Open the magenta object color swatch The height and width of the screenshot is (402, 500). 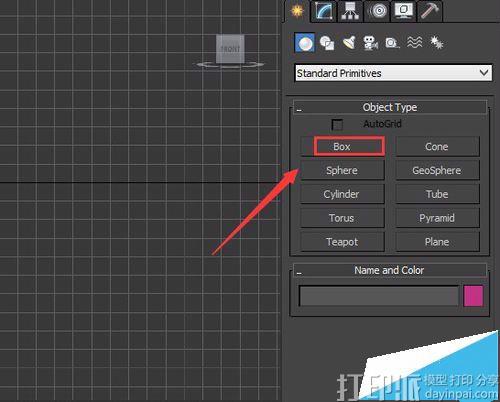point(473,296)
